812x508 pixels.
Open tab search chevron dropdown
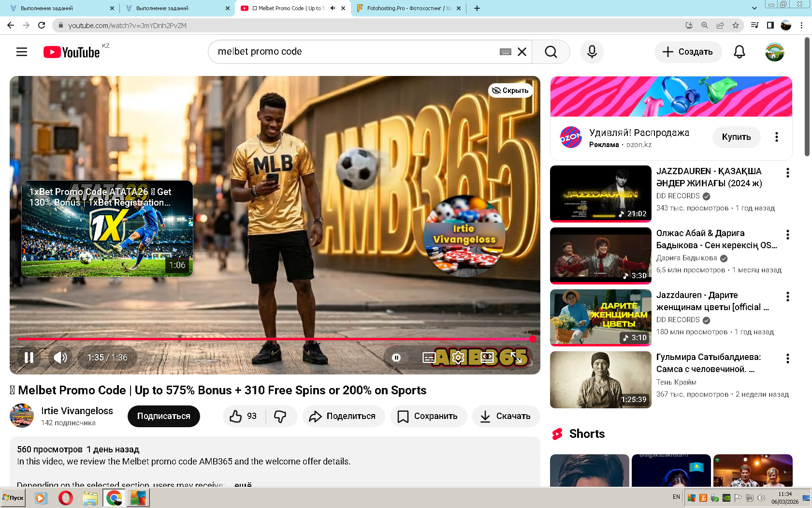coord(754,8)
